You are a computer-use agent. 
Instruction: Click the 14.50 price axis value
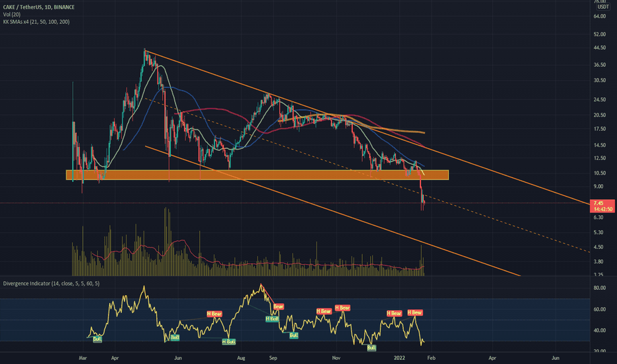point(600,145)
